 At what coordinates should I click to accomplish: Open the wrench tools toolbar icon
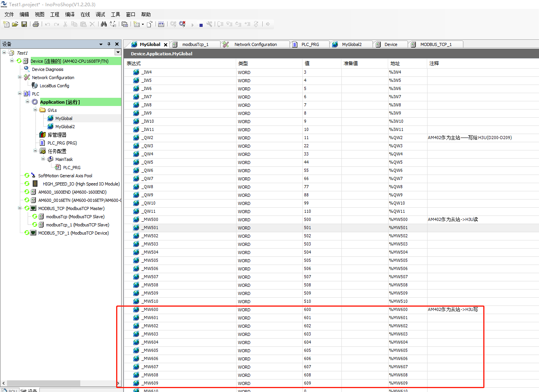[x=209, y=24]
